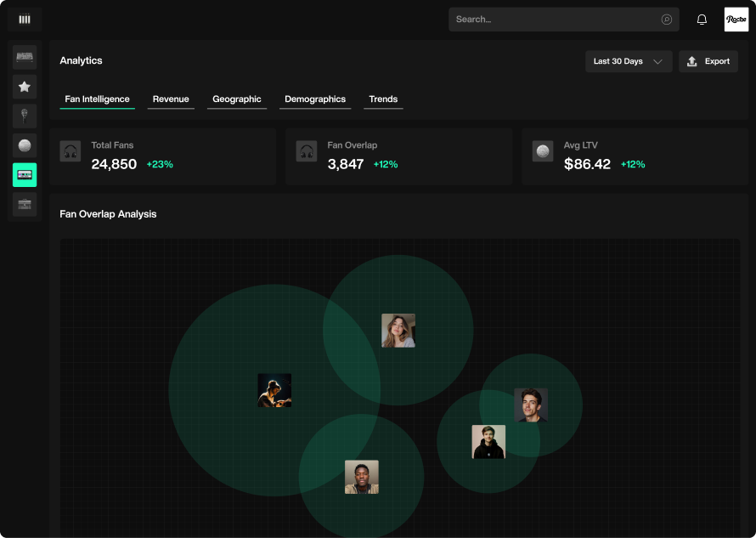Open the Roche profile avatar

tap(736, 20)
